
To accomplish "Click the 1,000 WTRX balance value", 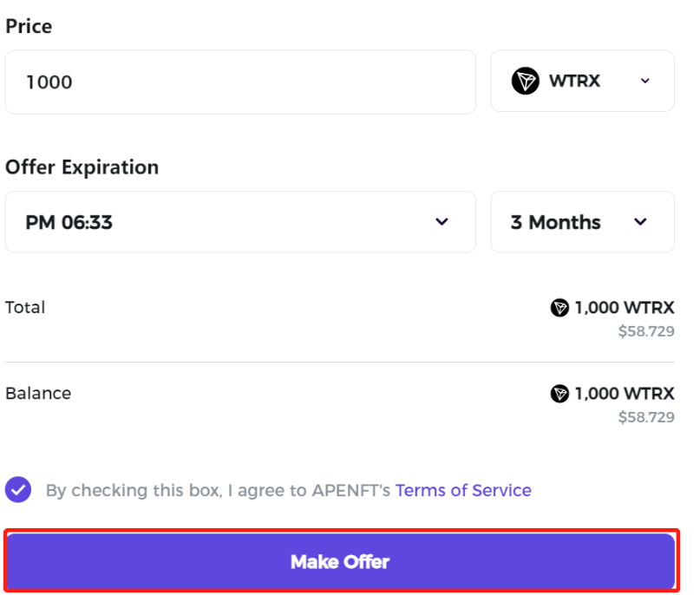I will coord(625,394).
